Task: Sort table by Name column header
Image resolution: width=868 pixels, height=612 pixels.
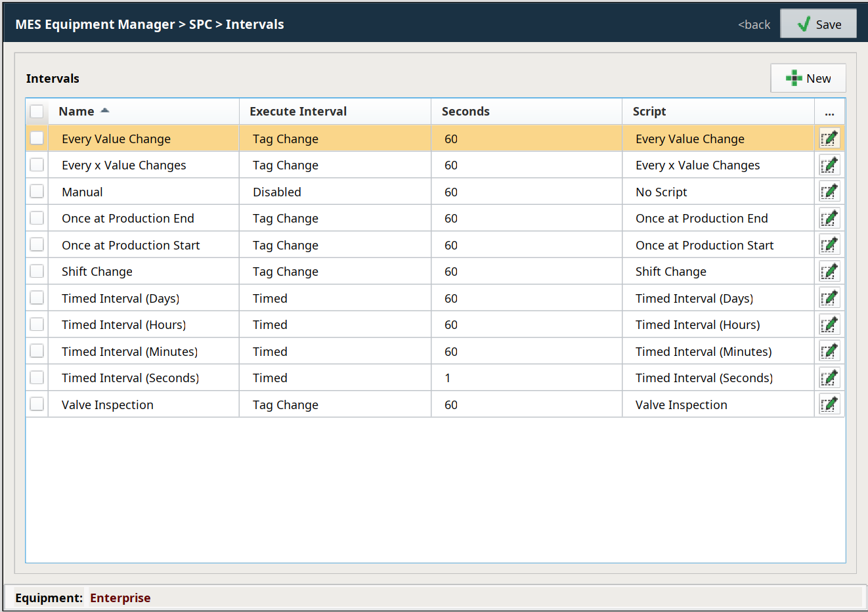Action: pos(77,112)
